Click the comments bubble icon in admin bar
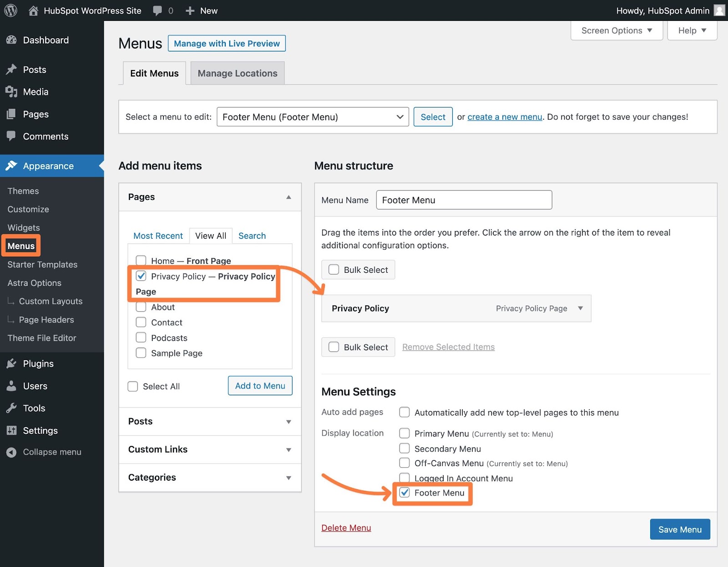 pyautogui.click(x=157, y=10)
